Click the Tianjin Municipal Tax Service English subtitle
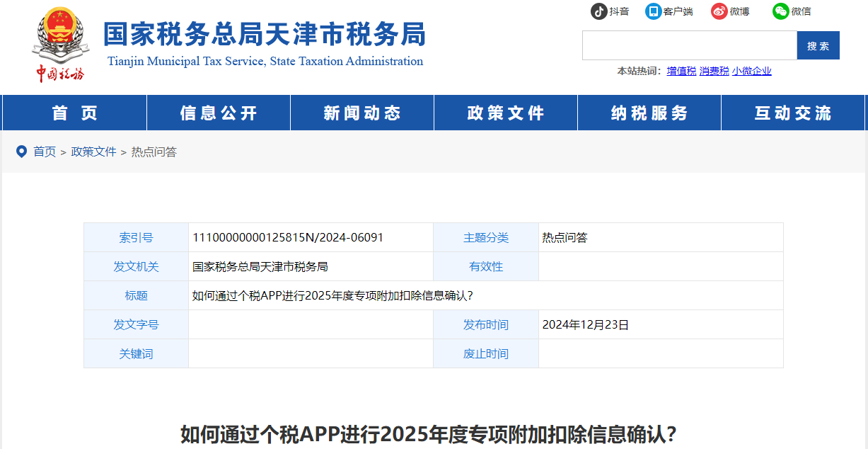868x449 pixels. (x=265, y=62)
